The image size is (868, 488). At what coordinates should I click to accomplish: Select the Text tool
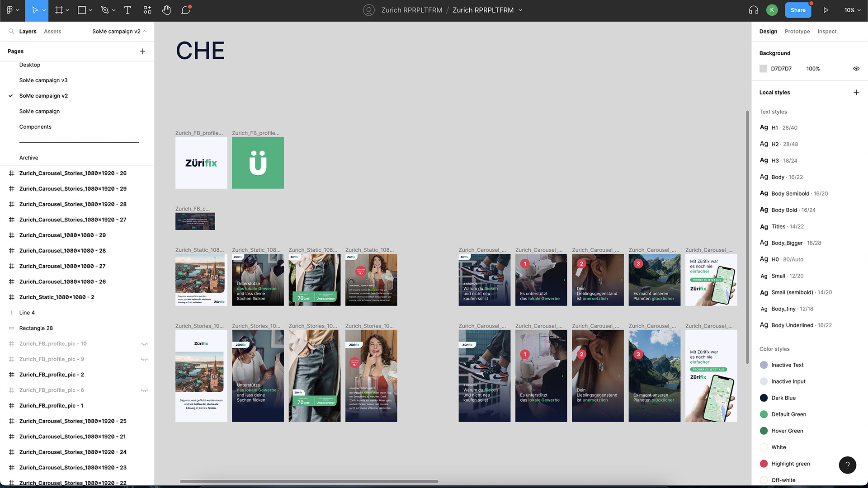click(127, 10)
